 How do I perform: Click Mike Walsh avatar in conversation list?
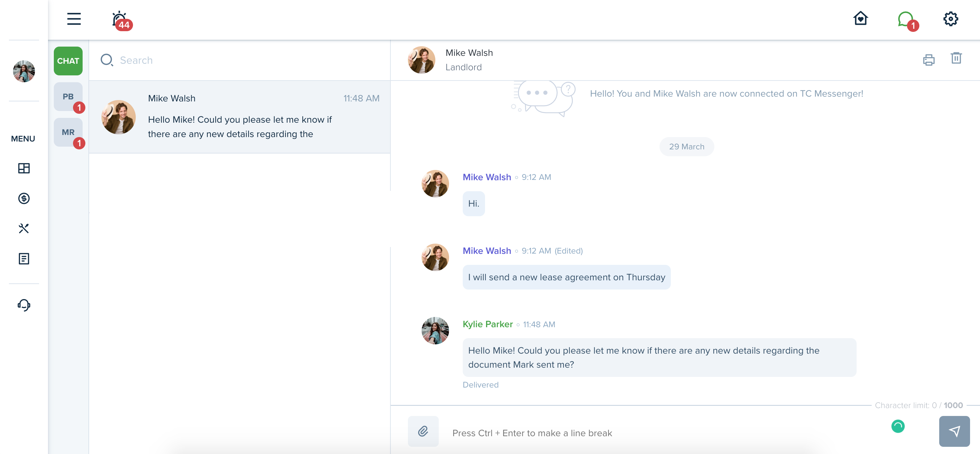[x=118, y=117]
